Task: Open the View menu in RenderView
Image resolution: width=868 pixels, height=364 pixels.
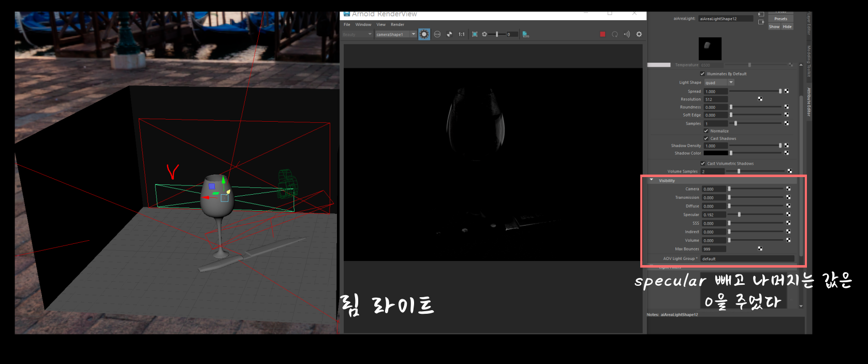Action: (381, 24)
